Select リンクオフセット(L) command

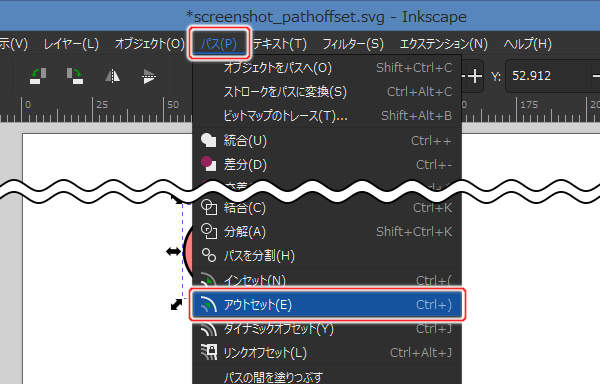(327, 353)
